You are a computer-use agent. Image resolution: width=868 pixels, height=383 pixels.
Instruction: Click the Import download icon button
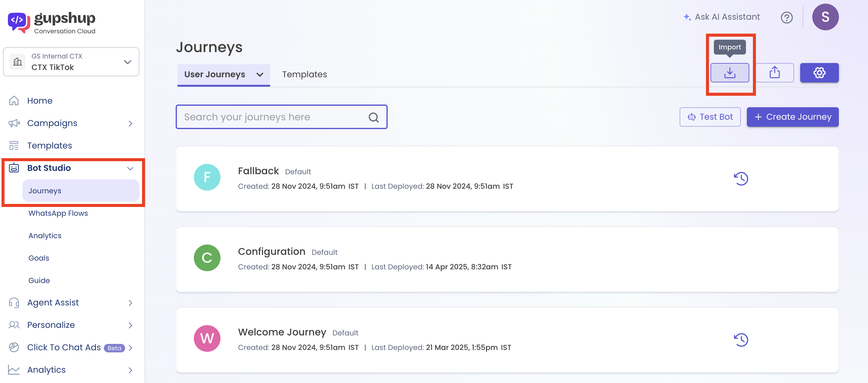(x=730, y=72)
